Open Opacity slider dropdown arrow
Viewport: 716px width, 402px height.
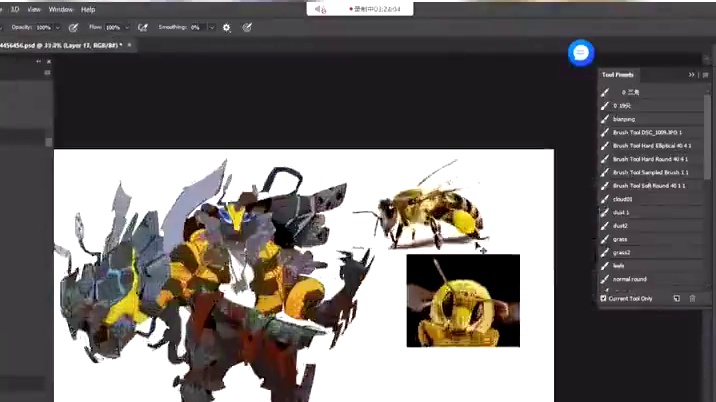click(x=58, y=28)
